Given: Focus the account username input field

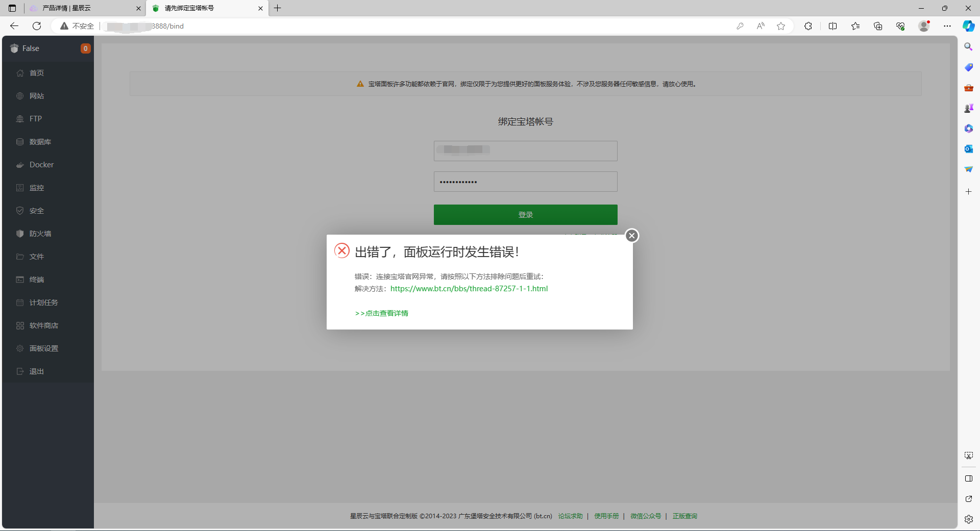Looking at the screenshot, I should coord(526,151).
